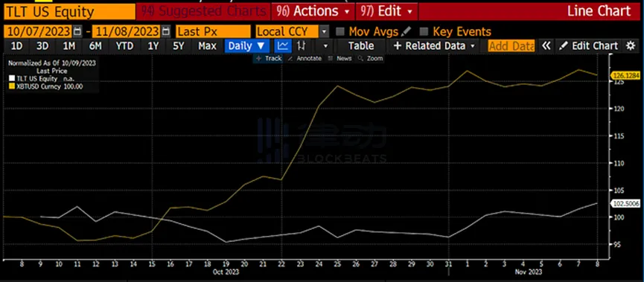Click the XBTUSD Curncy yellow legend swatch
The width and height of the screenshot is (644, 282).
(x=11, y=86)
